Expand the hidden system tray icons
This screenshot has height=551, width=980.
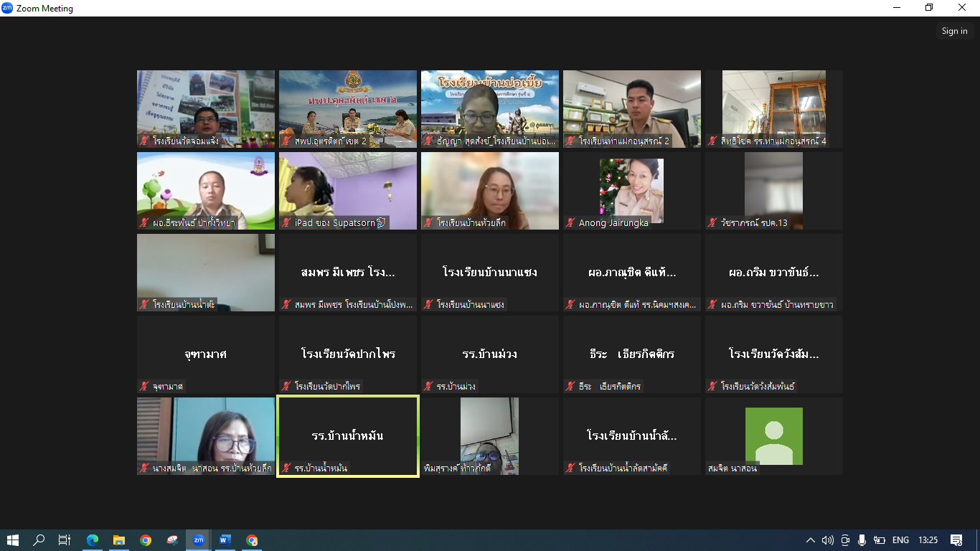tap(810, 540)
